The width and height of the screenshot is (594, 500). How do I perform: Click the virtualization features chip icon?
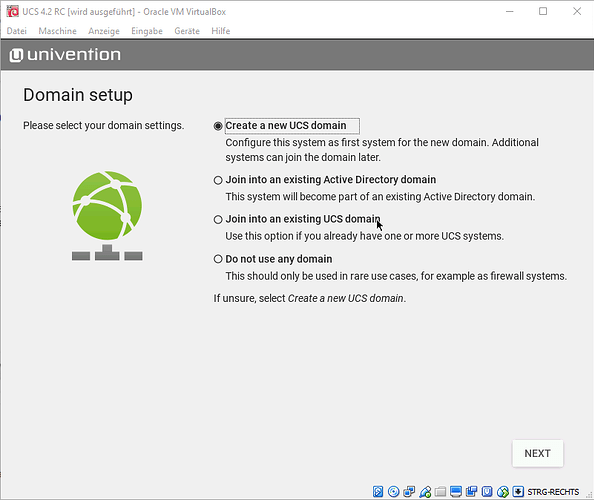coord(487,492)
